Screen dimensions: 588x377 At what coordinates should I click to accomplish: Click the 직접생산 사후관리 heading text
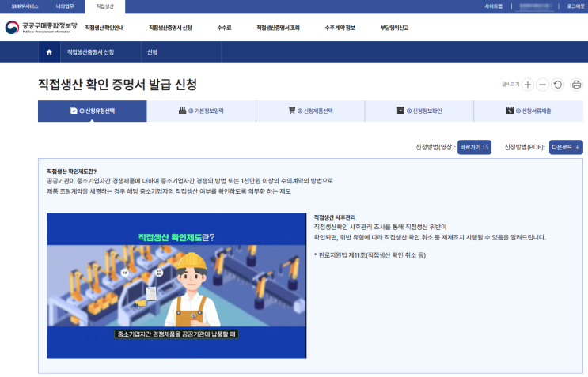[x=335, y=217]
